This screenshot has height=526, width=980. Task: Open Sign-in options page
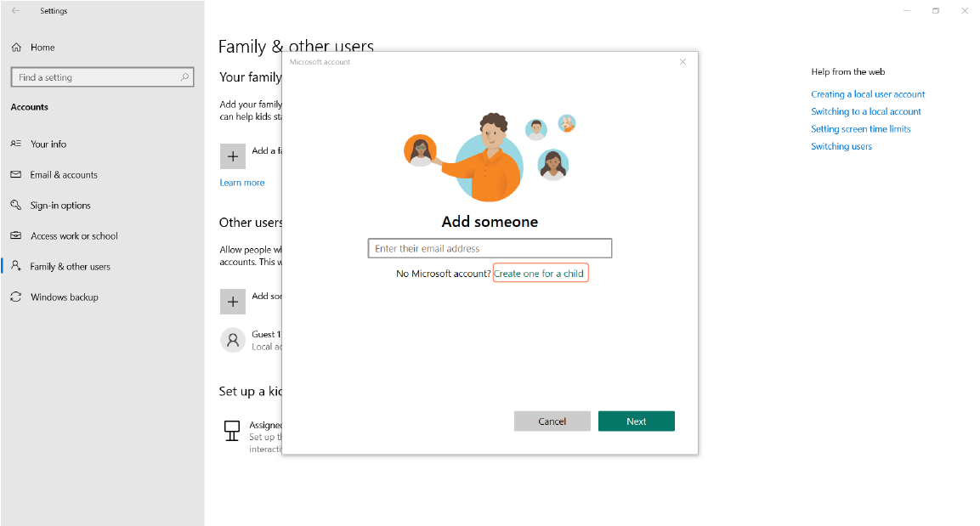[60, 206]
